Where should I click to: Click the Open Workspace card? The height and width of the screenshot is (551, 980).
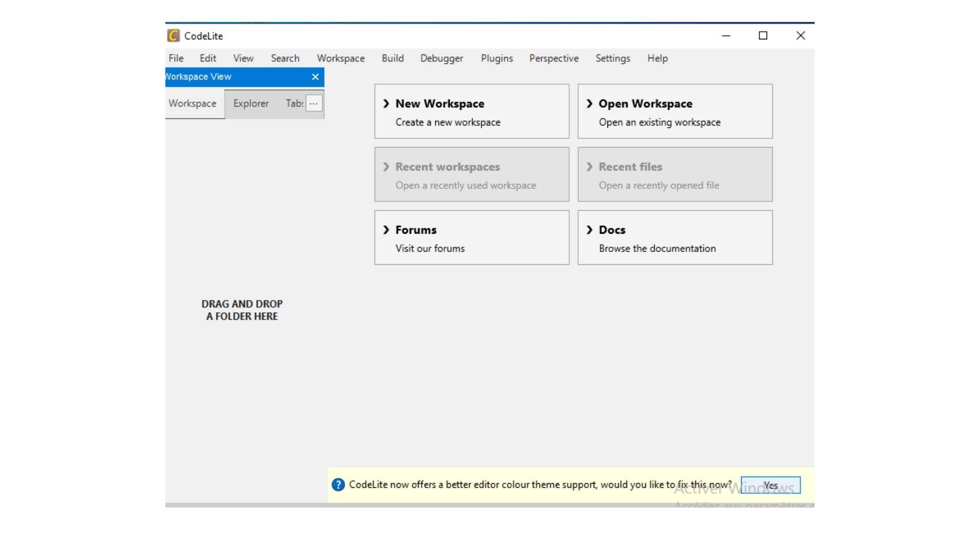pos(675,111)
